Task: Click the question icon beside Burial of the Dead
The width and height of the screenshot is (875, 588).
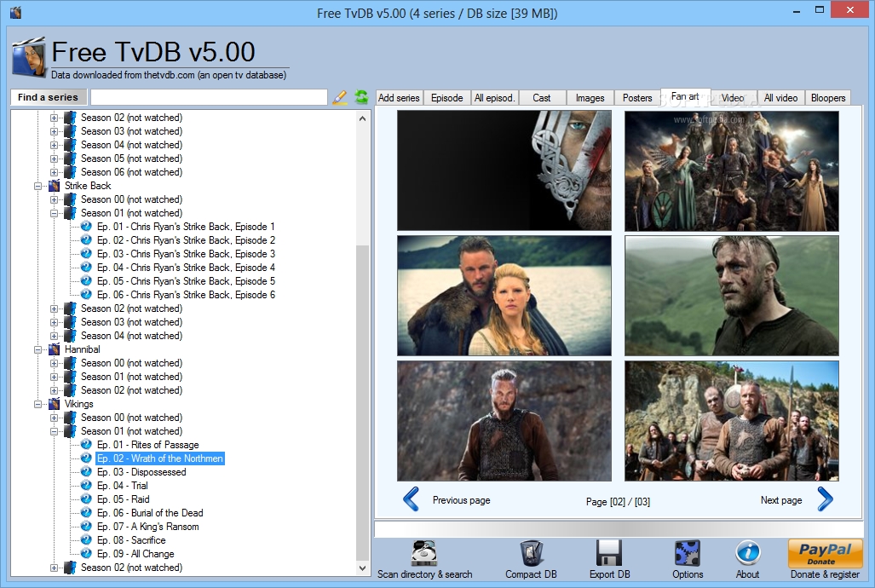Action: pos(86,513)
